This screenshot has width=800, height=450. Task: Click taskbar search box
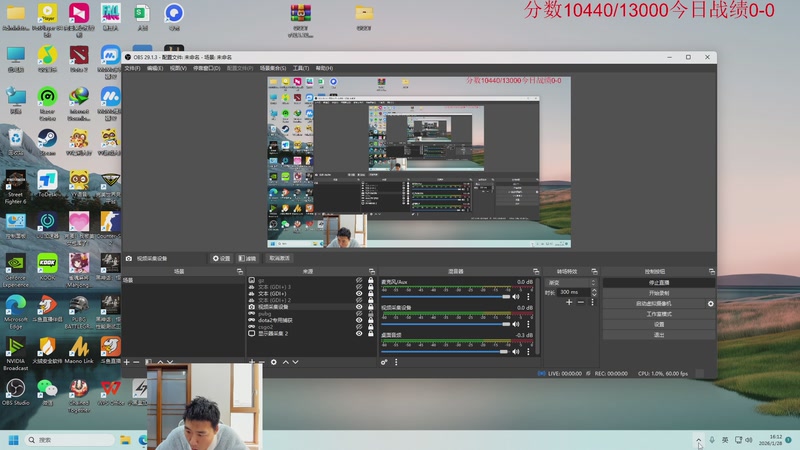(x=70, y=440)
